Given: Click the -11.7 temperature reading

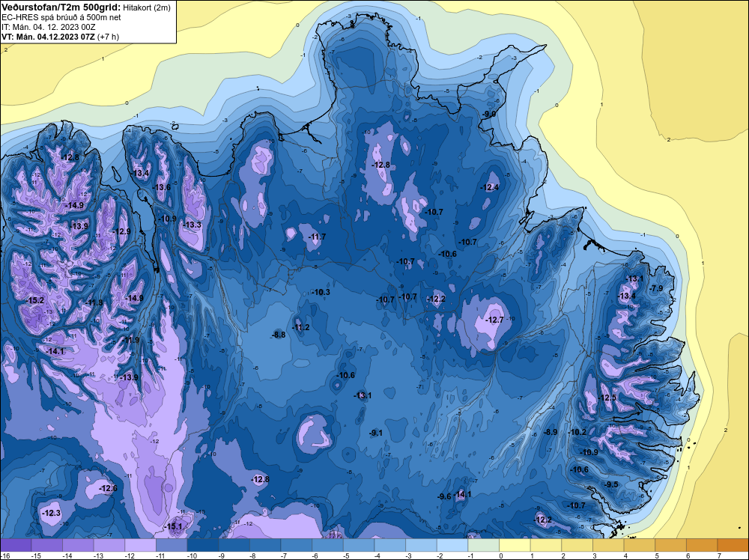Looking at the screenshot, I should coord(317,237).
